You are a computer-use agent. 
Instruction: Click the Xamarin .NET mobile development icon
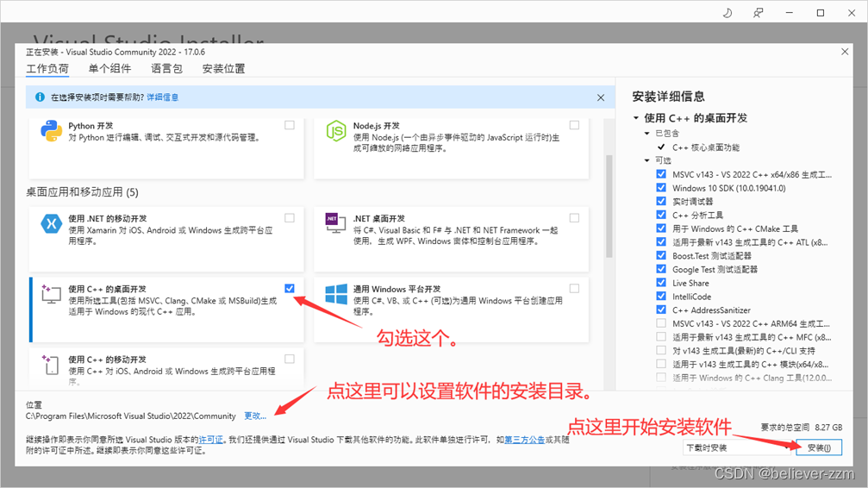coord(51,224)
